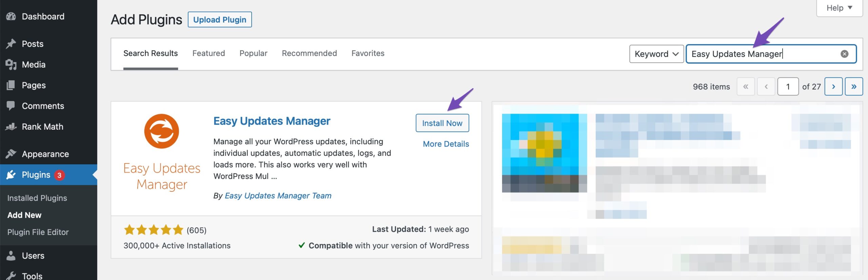The width and height of the screenshot is (868, 280).
Task: Click the 968 items count text
Action: (x=711, y=87)
